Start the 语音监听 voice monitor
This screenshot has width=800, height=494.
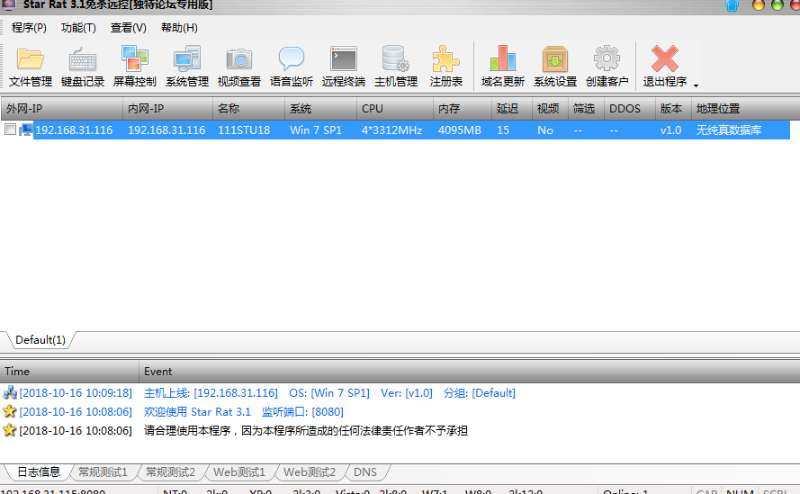click(x=291, y=67)
